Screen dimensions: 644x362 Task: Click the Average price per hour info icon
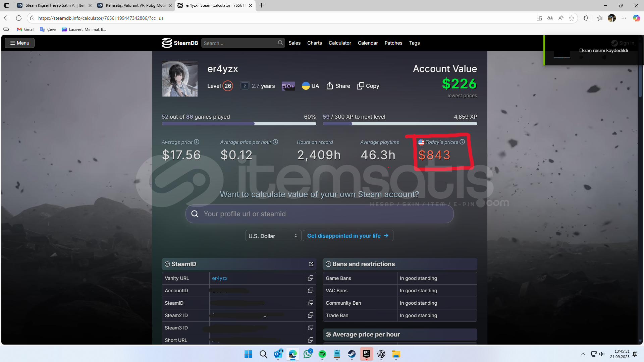(275, 142)
